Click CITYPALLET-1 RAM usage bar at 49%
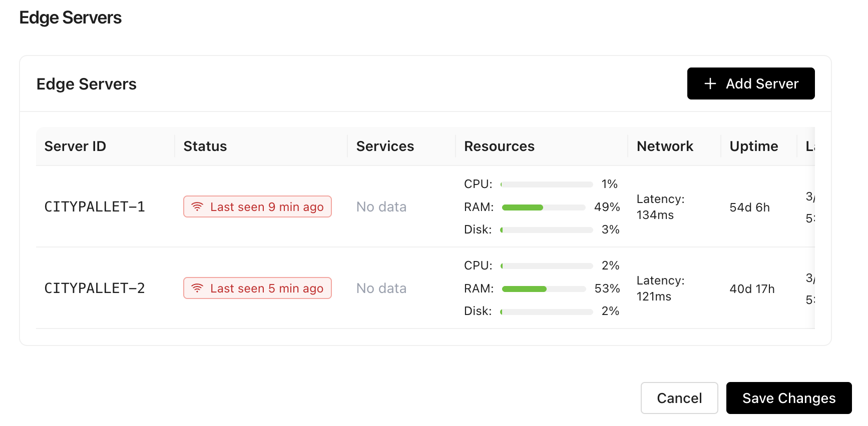The image size is (868, 426). pyautogui.click(x=544, y=207)
